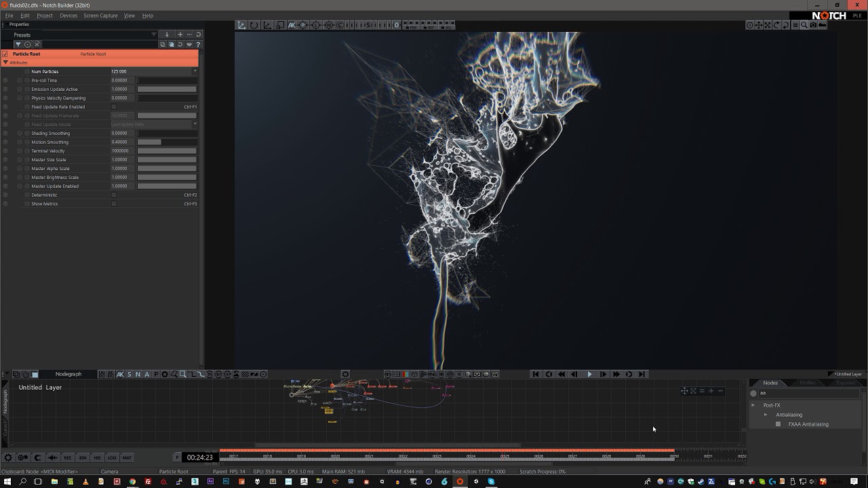Open the Devices menu
The width and height of the screenshot is (868, 488).
68,16
